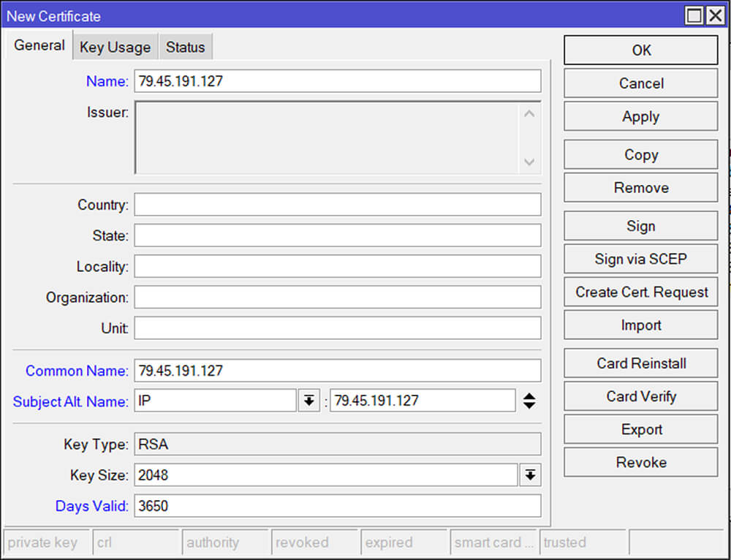Viewport: 731px width, 560px height.
Task: Open the Status tab
Action: click(186, 47)
